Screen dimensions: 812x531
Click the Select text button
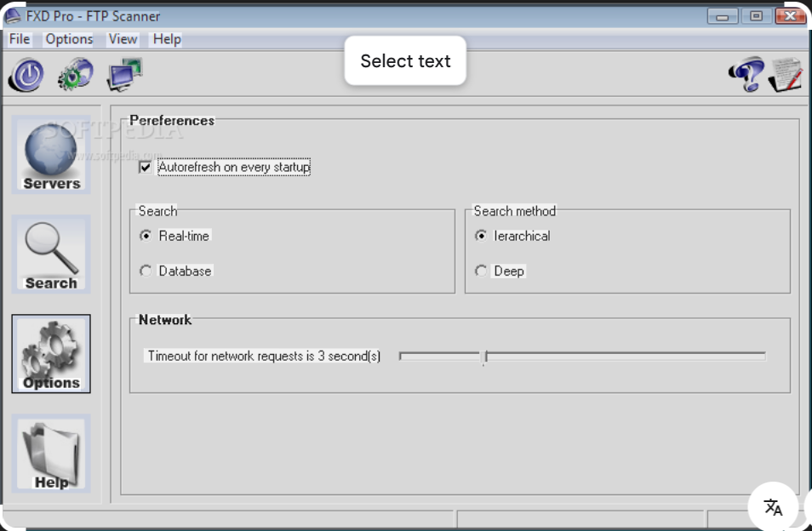click(x=405, y=60)
